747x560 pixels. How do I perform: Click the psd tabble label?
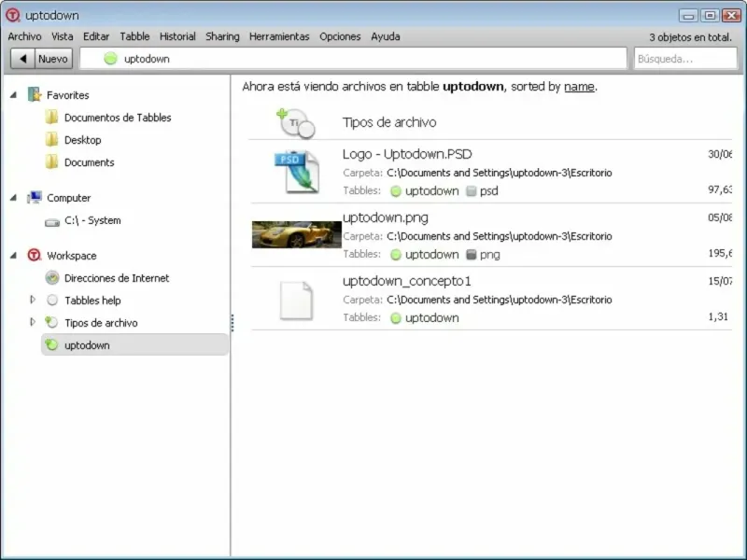[488, 191]
